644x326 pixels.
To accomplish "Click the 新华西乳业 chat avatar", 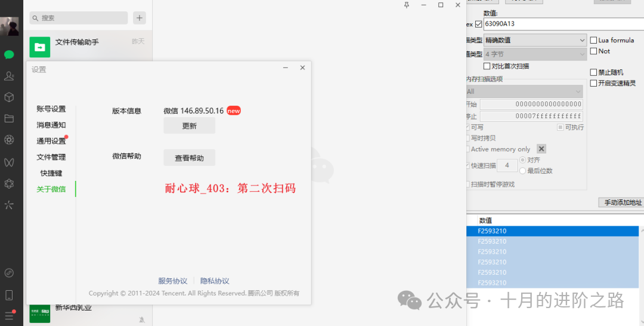I will pos(40,313).
